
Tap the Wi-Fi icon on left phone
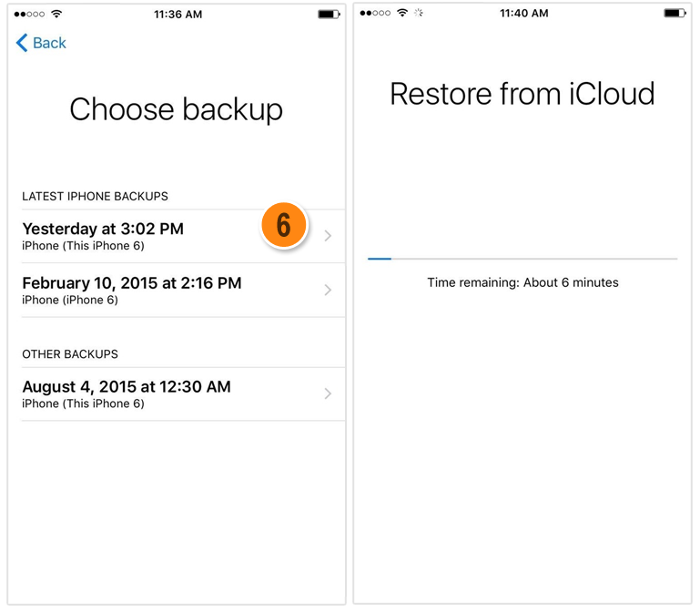coord(56,14)
